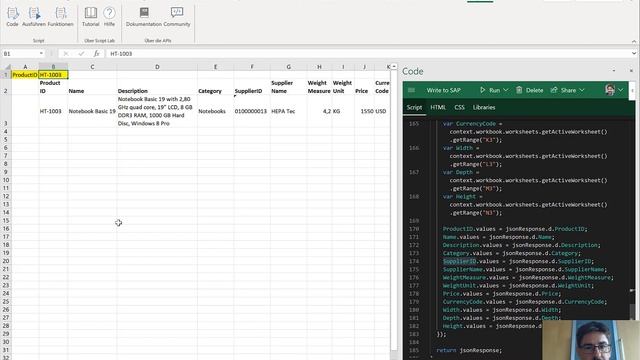
Task: Expand the Share dropdown chevron
Action: point(582,90)
